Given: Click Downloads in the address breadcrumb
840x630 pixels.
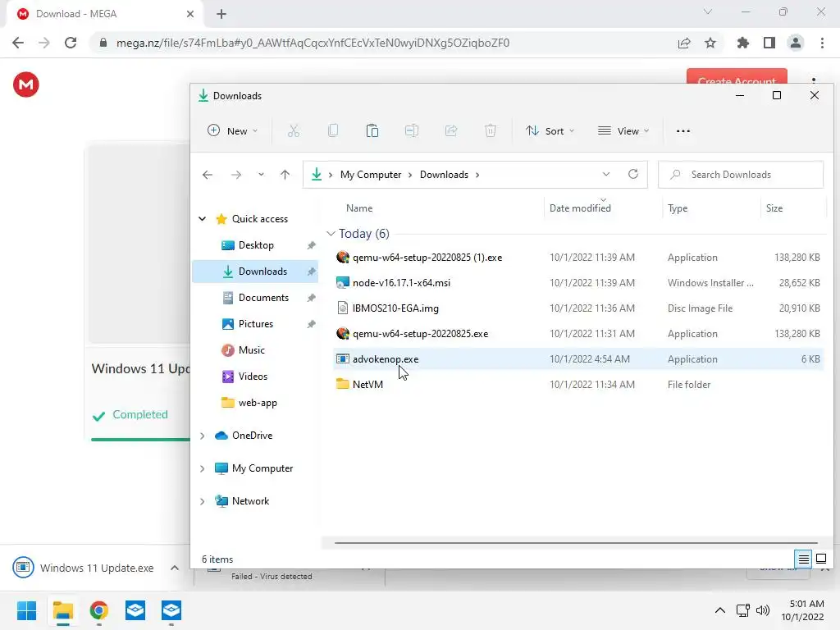Looking at the screenshot, I should (444, 175).
